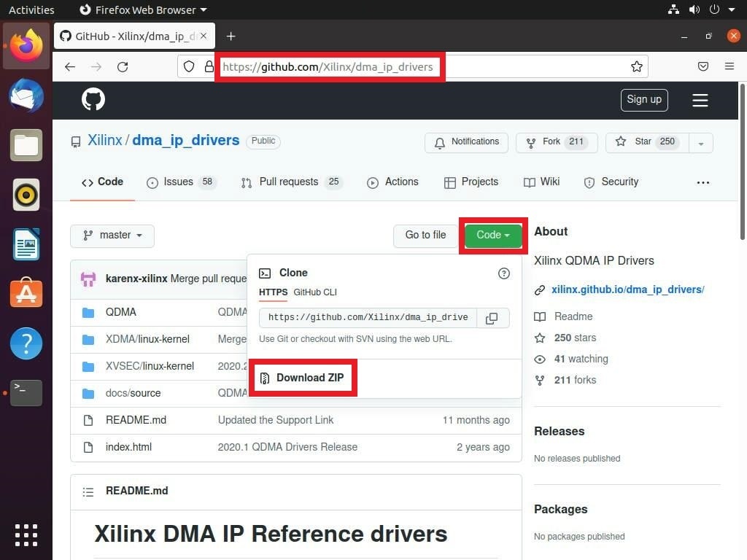Switch to the Security tab

(x=611, y=182)
